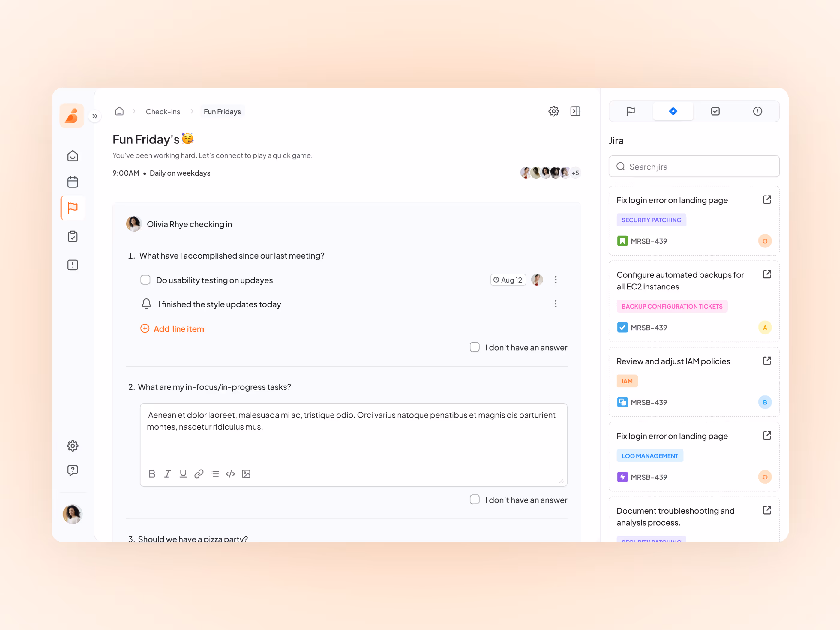840x630 pixels.
Task: Expand the sidebar with double chevron
Action: point(95,116)
